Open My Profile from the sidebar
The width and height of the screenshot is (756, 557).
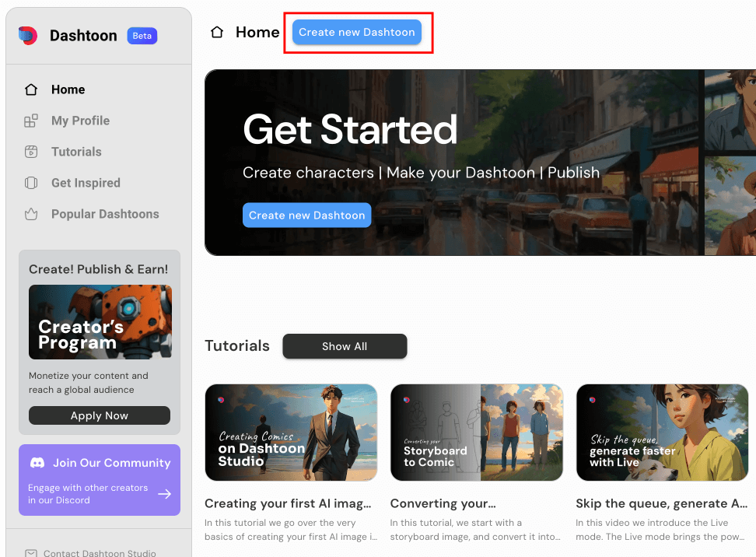click(80, 121)
